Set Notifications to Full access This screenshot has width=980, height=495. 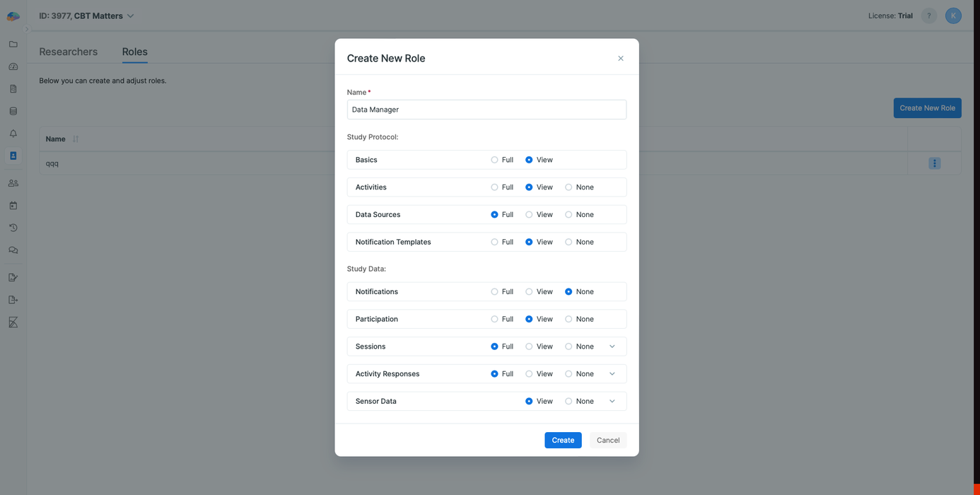click(x=494, y=291)
